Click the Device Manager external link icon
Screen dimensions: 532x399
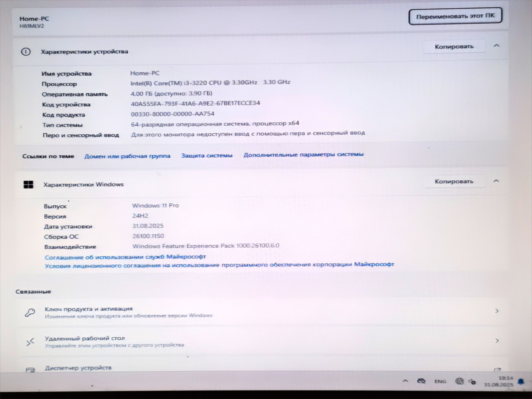coord(497,370)
